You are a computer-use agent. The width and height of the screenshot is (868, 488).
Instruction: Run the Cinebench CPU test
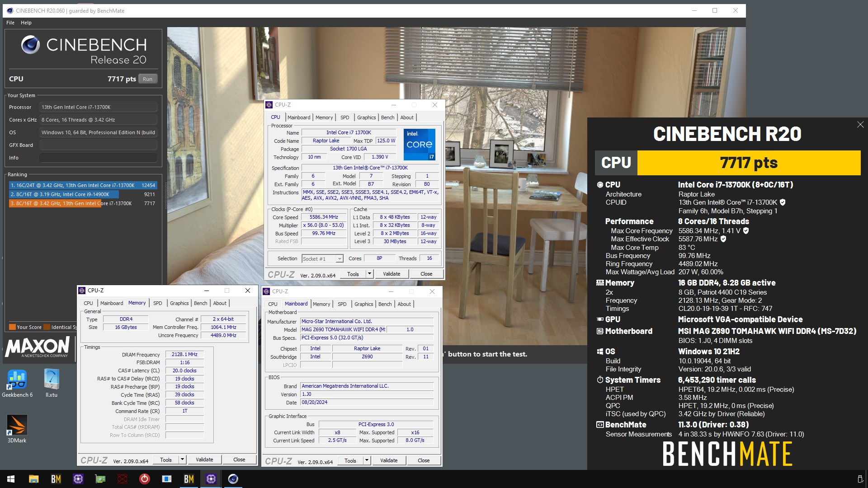pyautogui.click(x=148, y=79)
